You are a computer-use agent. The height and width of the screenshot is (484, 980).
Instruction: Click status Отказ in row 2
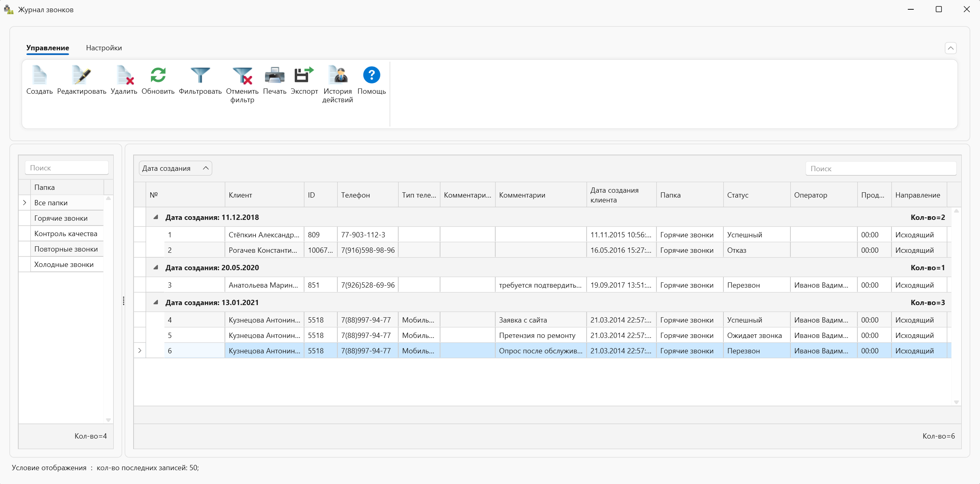[757, 250]
